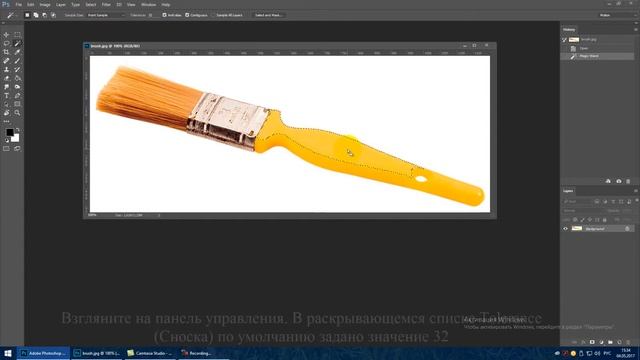Select the Brush tool

coord(17,60)
